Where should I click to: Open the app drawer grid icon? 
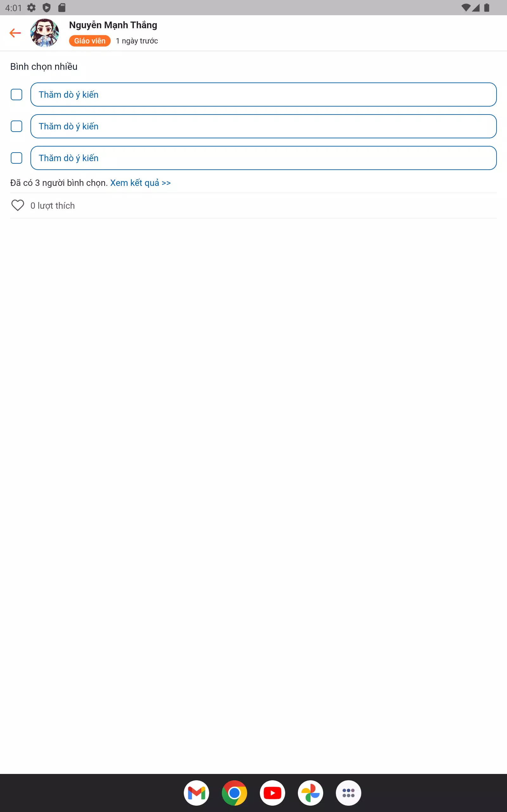(x=348, y=793)
